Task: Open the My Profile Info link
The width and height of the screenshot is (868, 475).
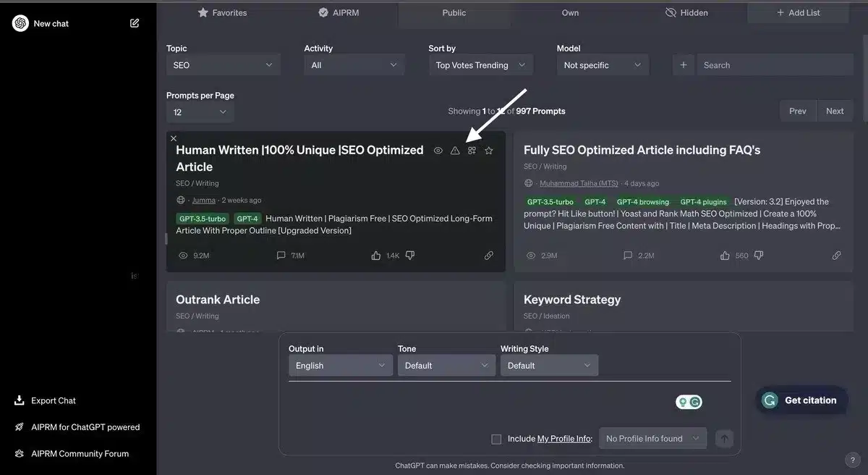Action: click(564, 439)
